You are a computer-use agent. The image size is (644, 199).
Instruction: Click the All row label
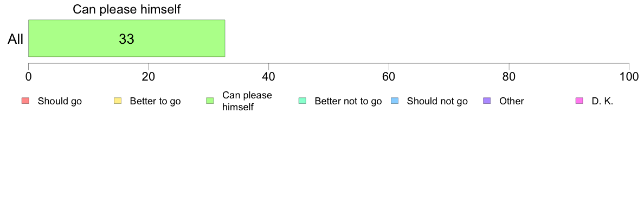pyautogui.click(x=16, y=39)
